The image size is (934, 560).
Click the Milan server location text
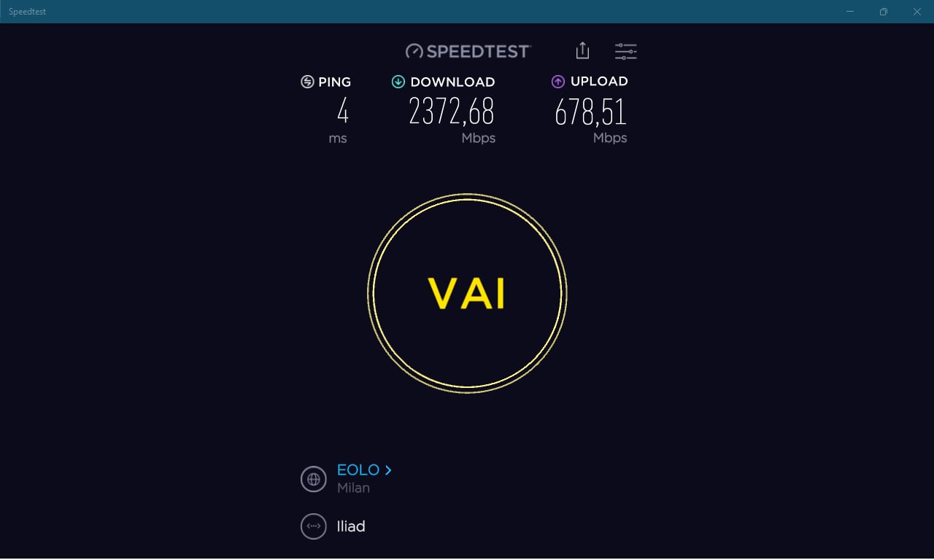point(353,488)
